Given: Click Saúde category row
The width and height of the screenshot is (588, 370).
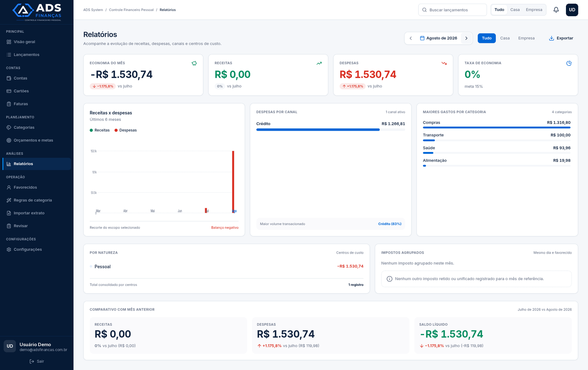Looking at the screenshot, I should (496, 150).
